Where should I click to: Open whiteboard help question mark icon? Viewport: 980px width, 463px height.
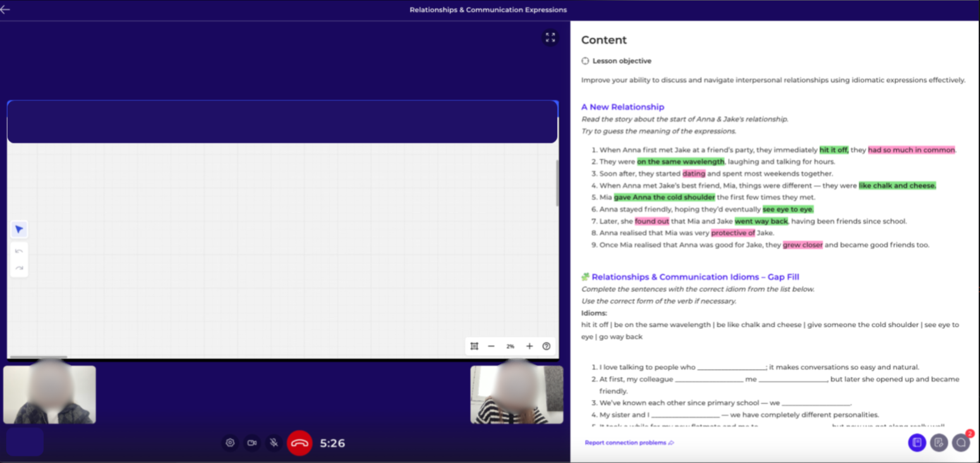[547, 346]
